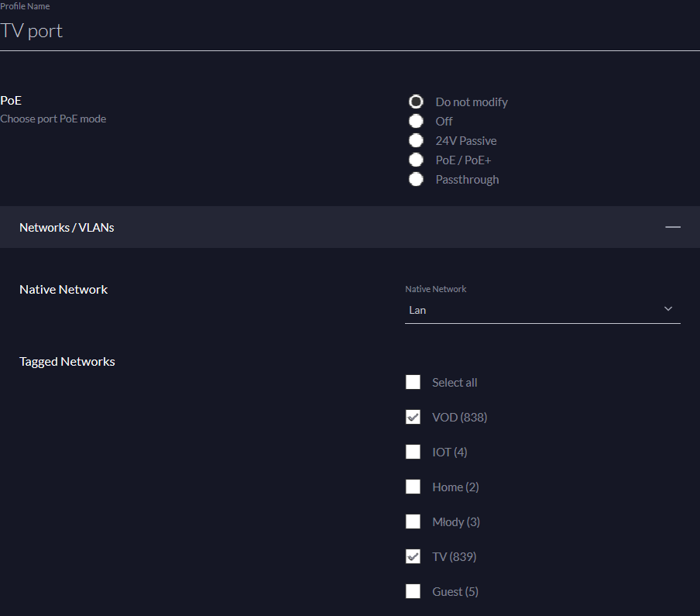Choose the 24V Passive PoE mode
Image resolution: width=700 pixels, height=616 pixels.
[x=416, y=140]
